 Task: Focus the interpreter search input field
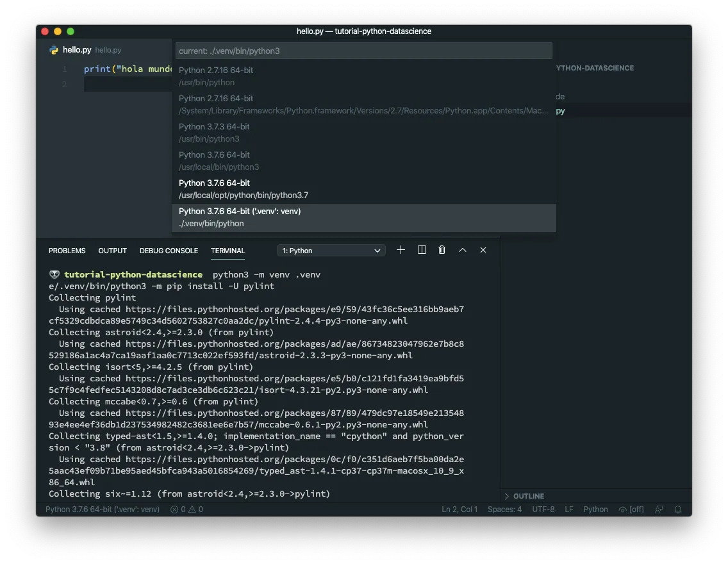tap(364, 51)
